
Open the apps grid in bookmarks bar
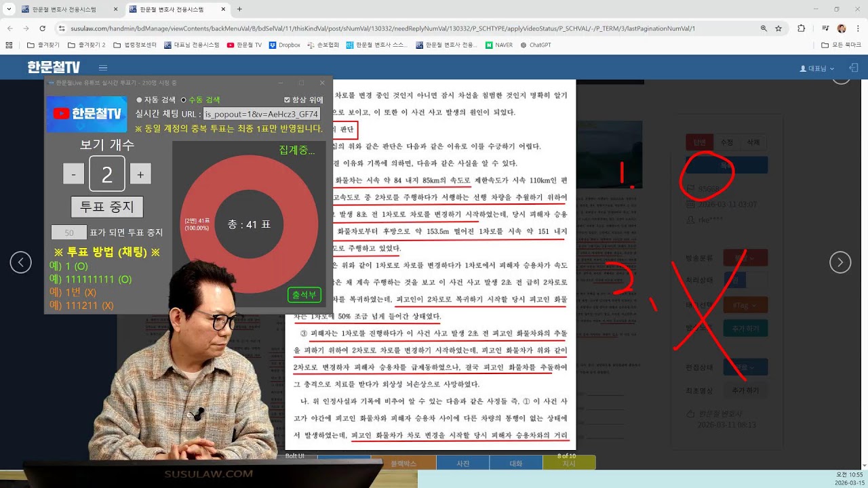click(x=9, y=45)
